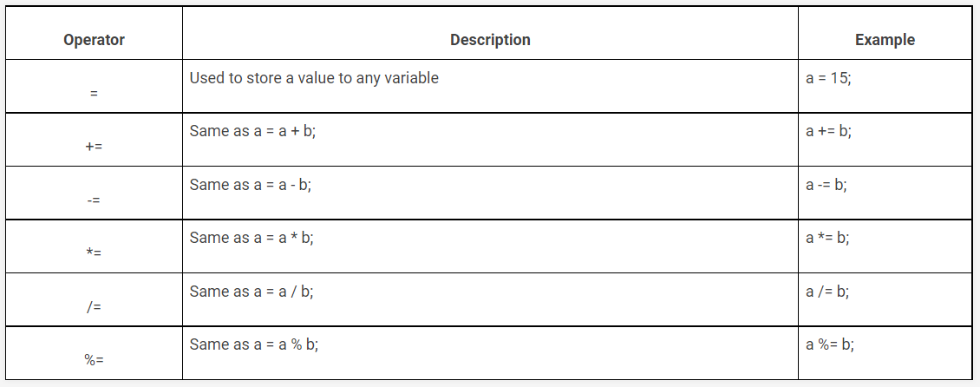Select the 'a += b;' example cell
The height and width of the screenshot is (387, 980).
click(828, 131)
